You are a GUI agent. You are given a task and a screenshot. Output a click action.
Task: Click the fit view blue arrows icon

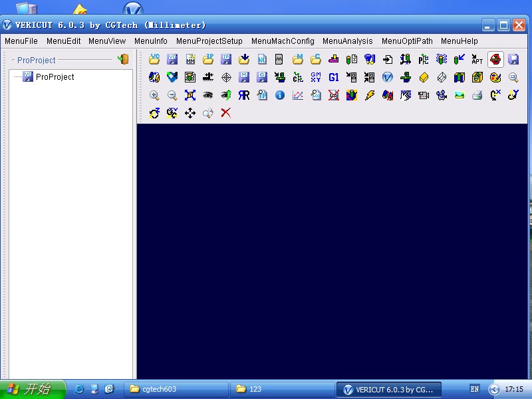tap(190, 95)
